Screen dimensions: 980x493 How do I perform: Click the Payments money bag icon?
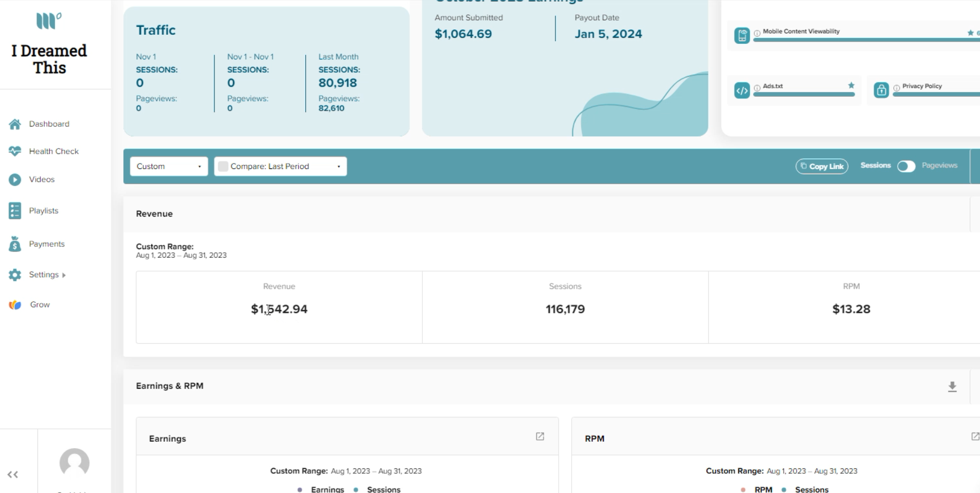tap(15, 244)
